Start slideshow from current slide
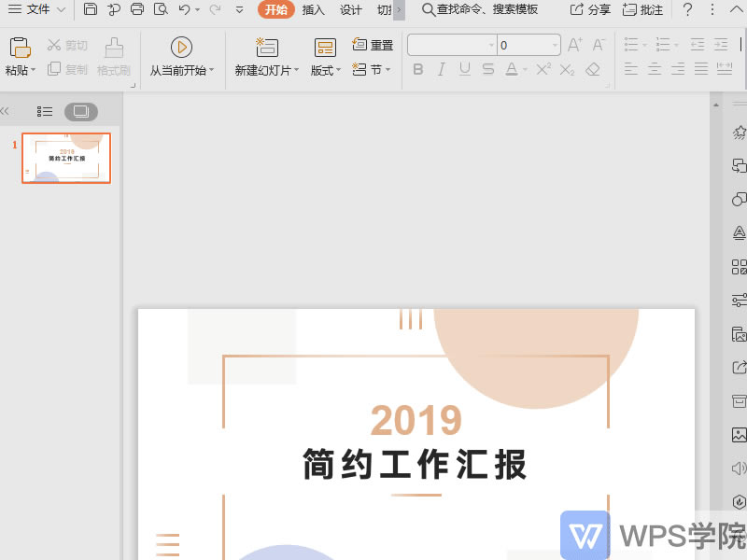The width and height of the screenshot is (747, 560). pos(180,49)
